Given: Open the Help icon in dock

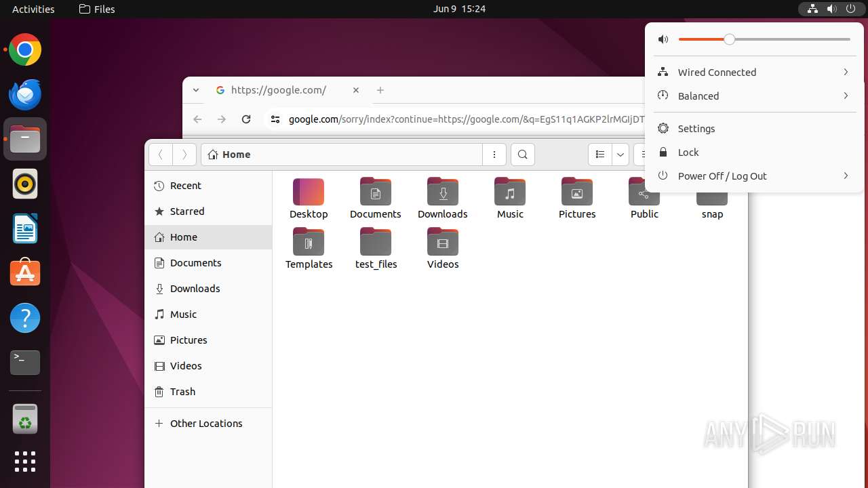Looking at the screenshot, I should (x=25, y=318).
